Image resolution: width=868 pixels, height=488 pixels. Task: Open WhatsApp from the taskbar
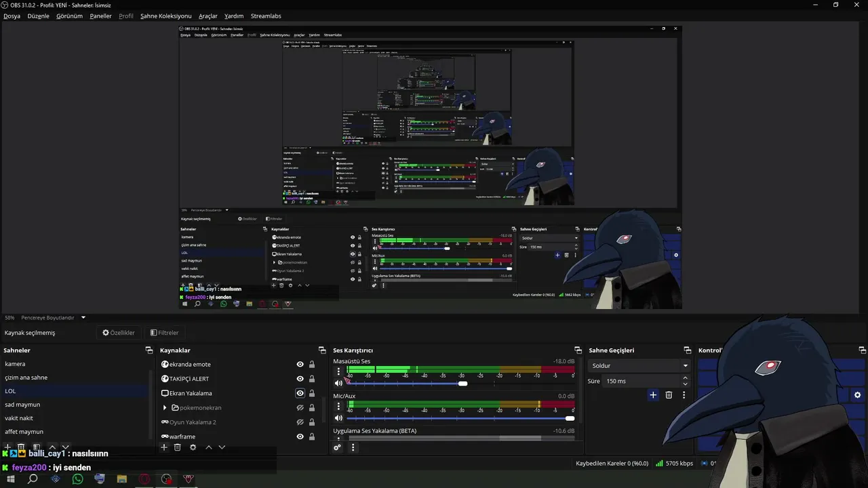point(77,479)
